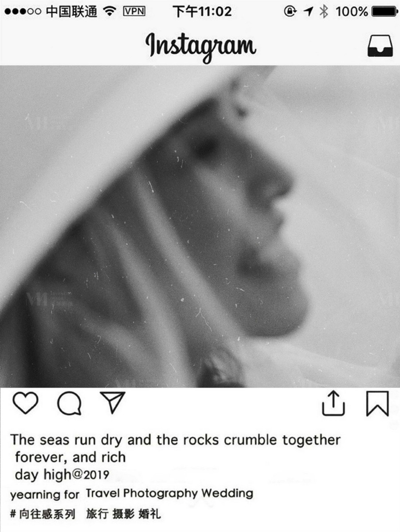Image resolution: width=400 pixels, height=532 pixels.
Task: Open comments via speech bubble icon
Action: [69, 403]
